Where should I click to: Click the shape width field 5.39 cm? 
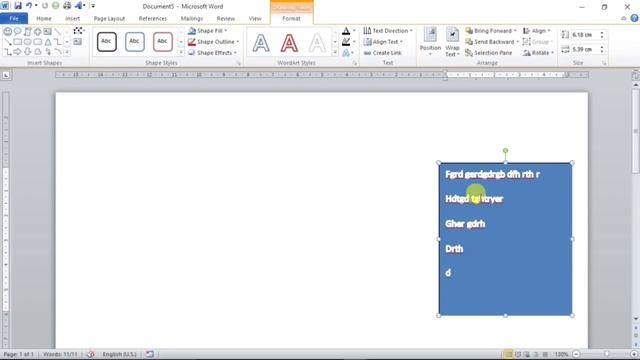pos(584,49)
